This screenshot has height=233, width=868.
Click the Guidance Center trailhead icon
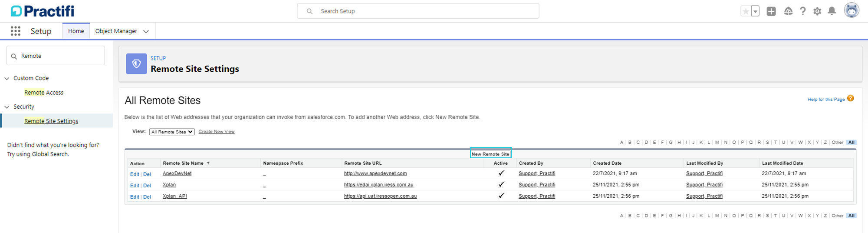tap(789, 11)
